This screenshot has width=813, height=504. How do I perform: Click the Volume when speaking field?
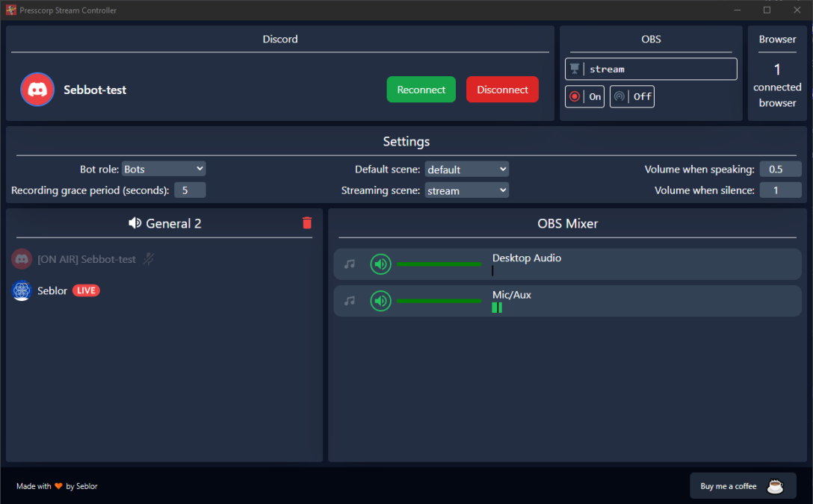tap(780, 169)
